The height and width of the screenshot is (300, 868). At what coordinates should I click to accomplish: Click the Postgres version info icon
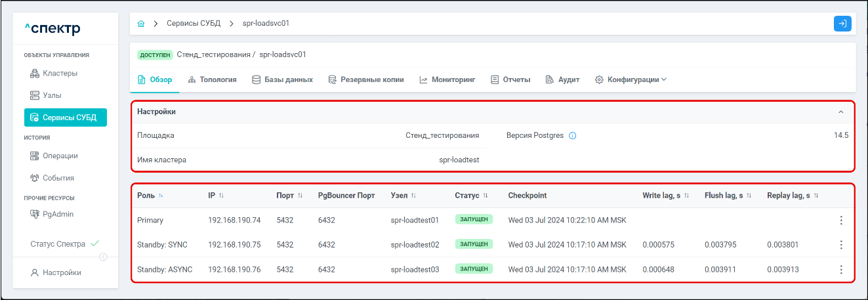click(x=572, y=136)
